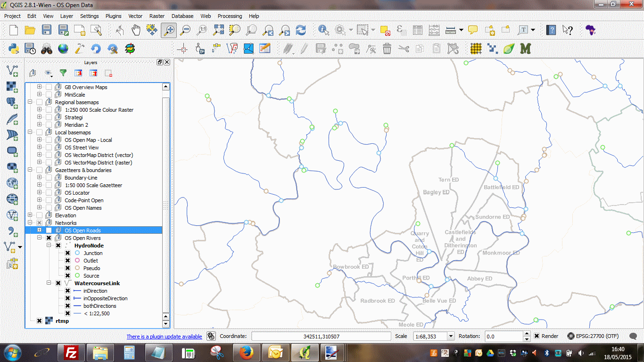Collapse the Regional basemaps group

point(30,102)
